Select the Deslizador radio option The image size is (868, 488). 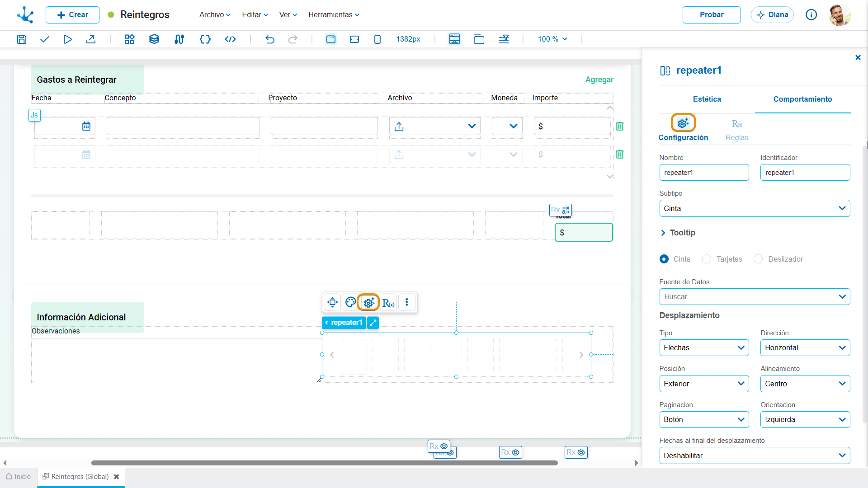(x=758, y=259)
